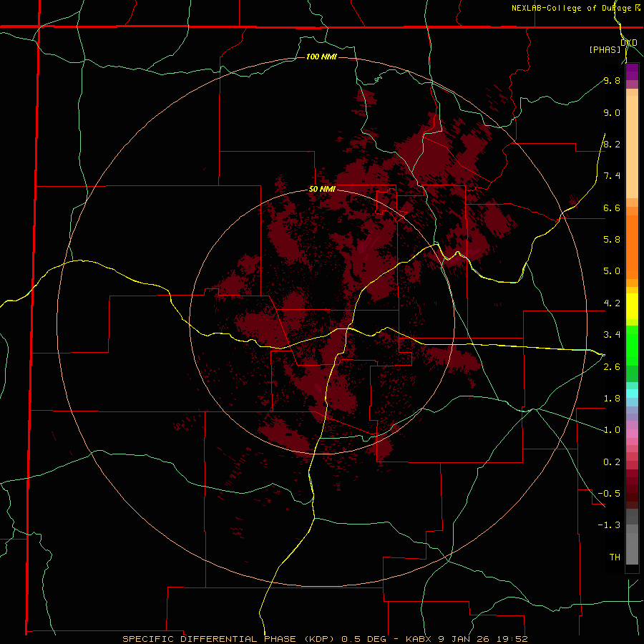The width and height of the screenshot is (644, 644).
Task: Click the 50 NMI range ring label
Action: pyautogui.click(x=322, y=189)
